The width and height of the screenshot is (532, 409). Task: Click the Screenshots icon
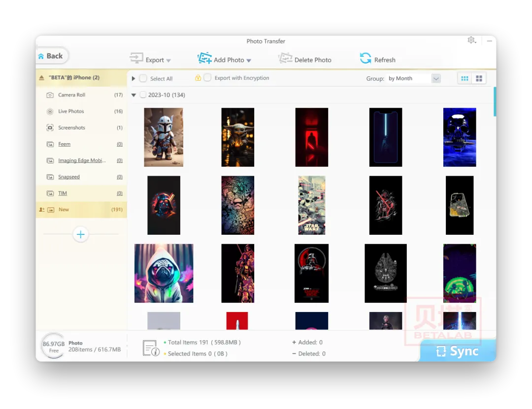pyautogui.click(x=50, y=127)
